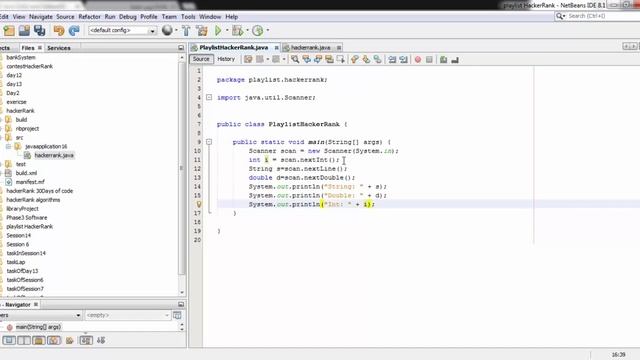Image resolution: width=640 pixels, height=360 pixels.
Task: Click the Navigator history icon beside empty filter
Action: pyautogui.click(x=177, y=315)
